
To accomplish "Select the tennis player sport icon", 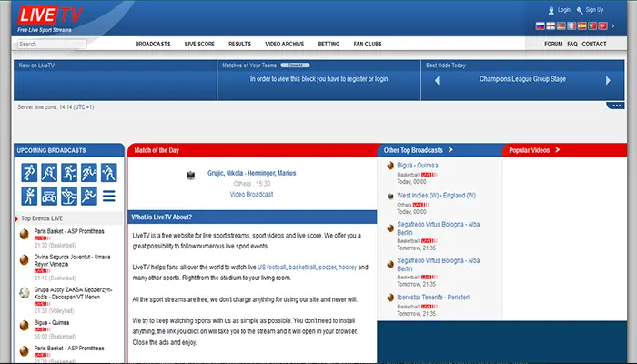I will (89, 173).
